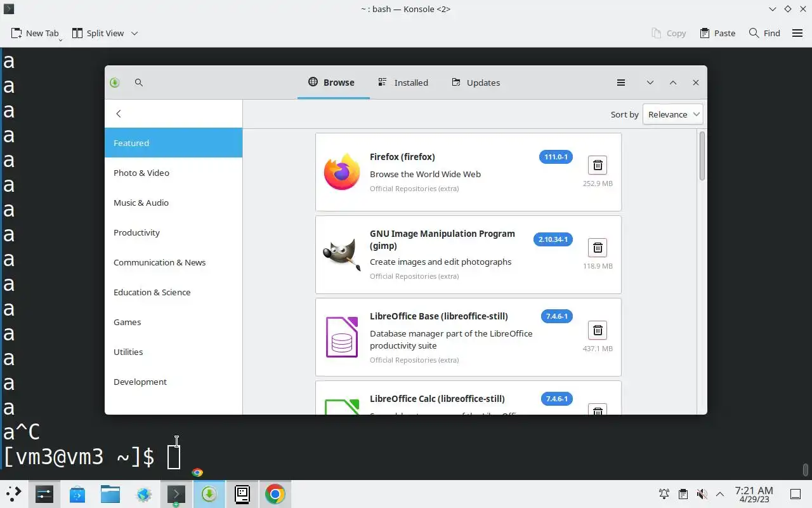Image resolution: width=812 pixels, height=508 pixels.
Task: Click LibreOffice Calc version badge 7.4.6-1
Action: click(x=557, y=399)
